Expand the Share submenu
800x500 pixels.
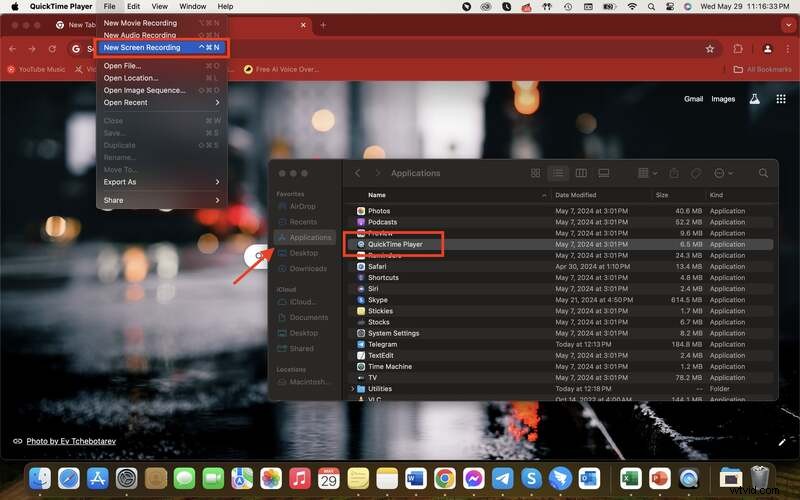[162, 201]
